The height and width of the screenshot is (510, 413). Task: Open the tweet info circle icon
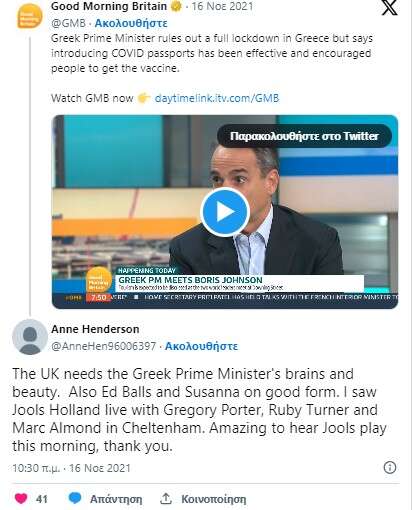click(x=390, y=467)
